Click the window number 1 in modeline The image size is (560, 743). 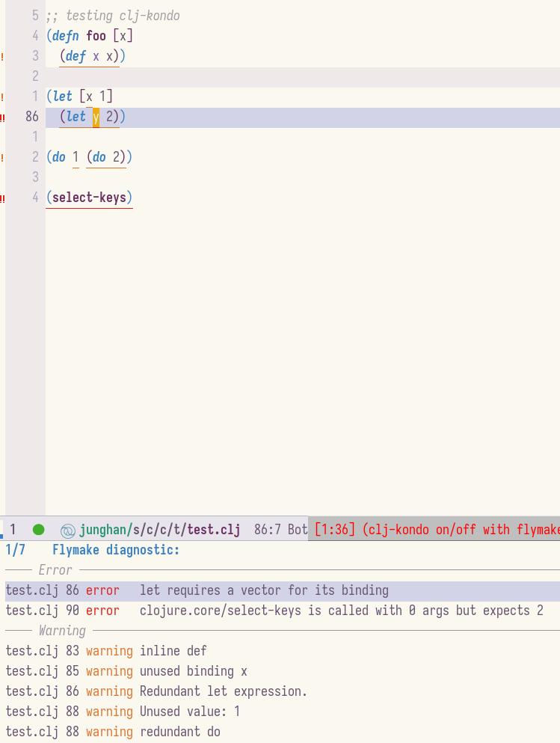click(x=13, y=530)
